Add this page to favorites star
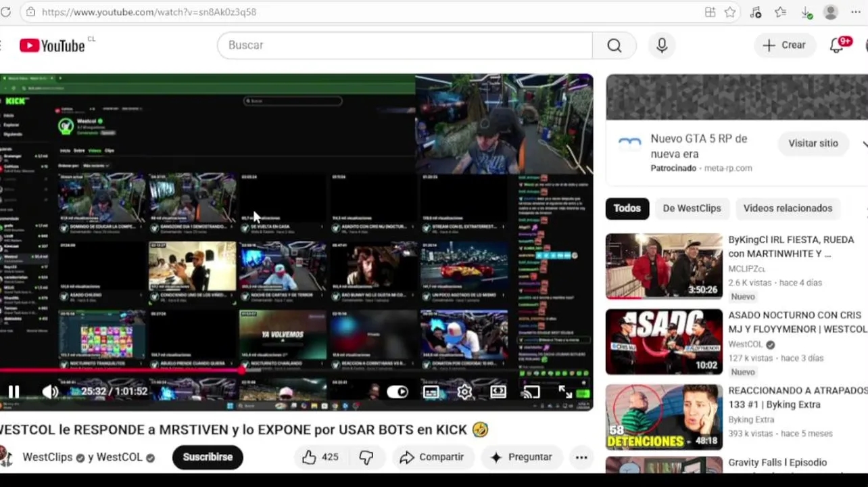This screenshot has height=487, width=868. point(730,12)
